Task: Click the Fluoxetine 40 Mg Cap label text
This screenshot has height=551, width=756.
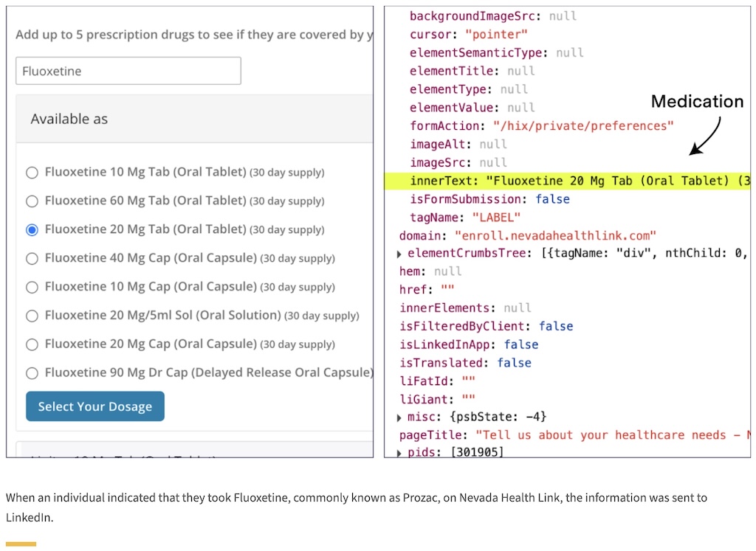Action: pos(190,258)
